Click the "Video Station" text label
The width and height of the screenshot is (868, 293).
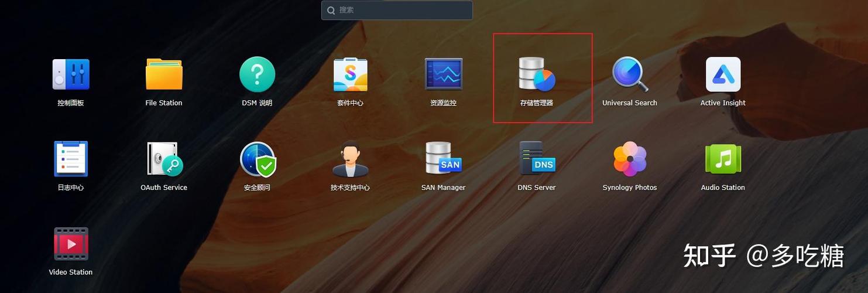(x=71, y=272)
